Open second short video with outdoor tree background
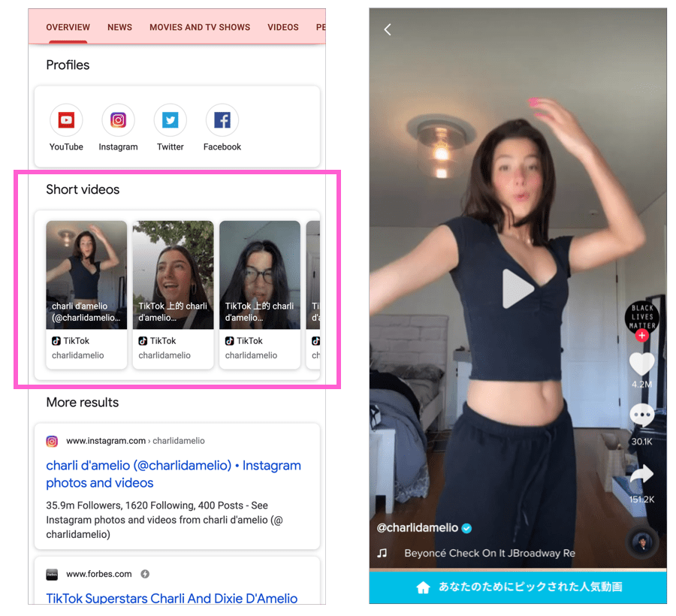676x616 pixels. (x=173, y=294)
